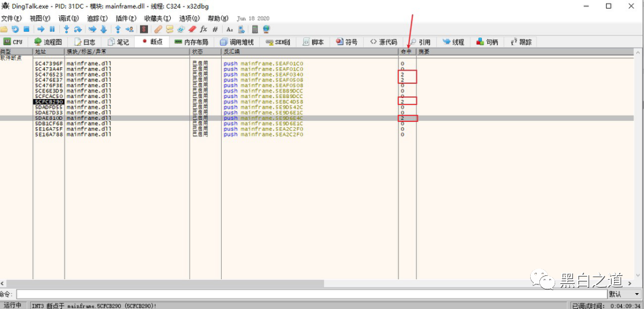Restart the debugged program
The image size is (644, 309).
click(x=15, y=29)
